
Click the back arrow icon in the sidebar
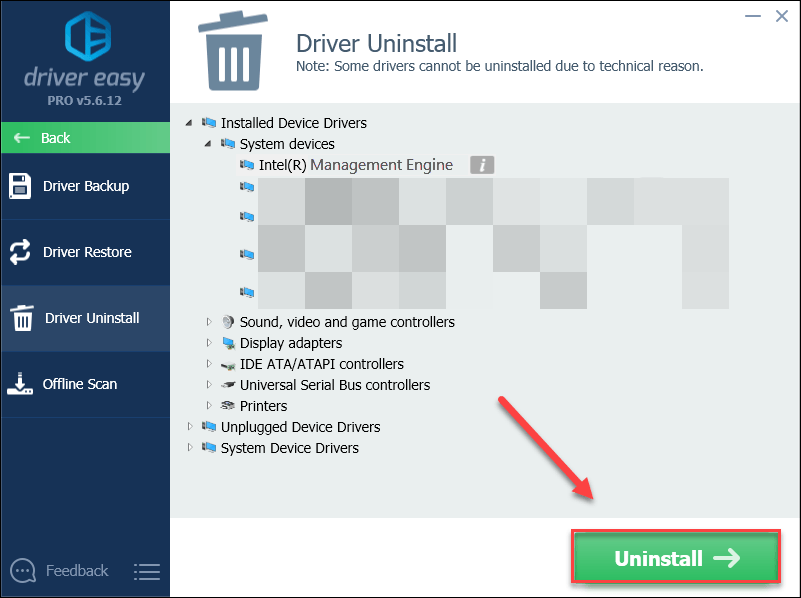click(x=21, y=137)
